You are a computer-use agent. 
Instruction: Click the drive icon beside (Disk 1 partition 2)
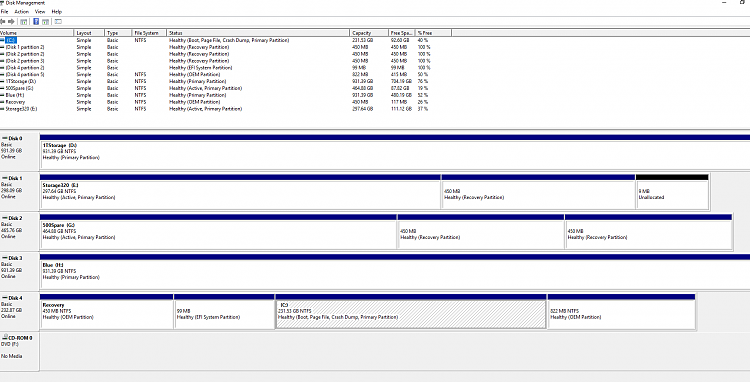(2, 47)
